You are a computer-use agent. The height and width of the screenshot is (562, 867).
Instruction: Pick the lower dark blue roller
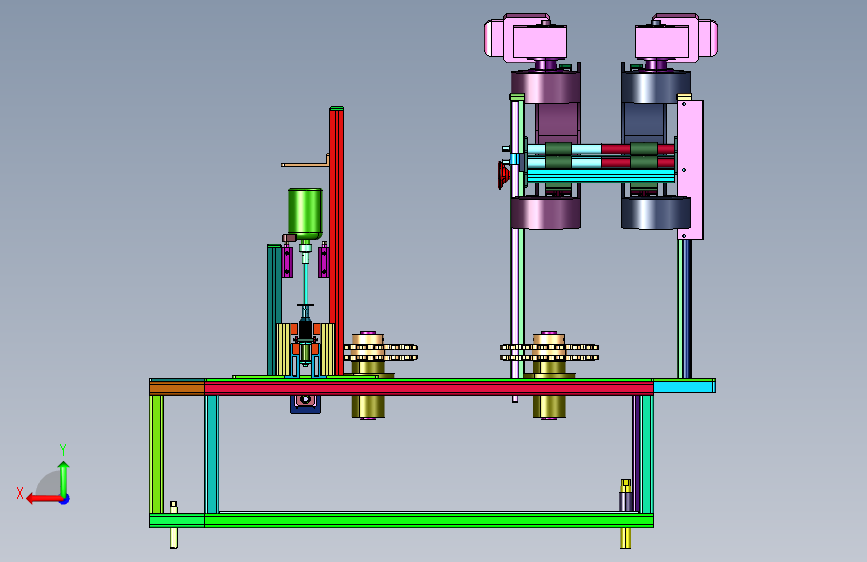click(x=656, y=213)
